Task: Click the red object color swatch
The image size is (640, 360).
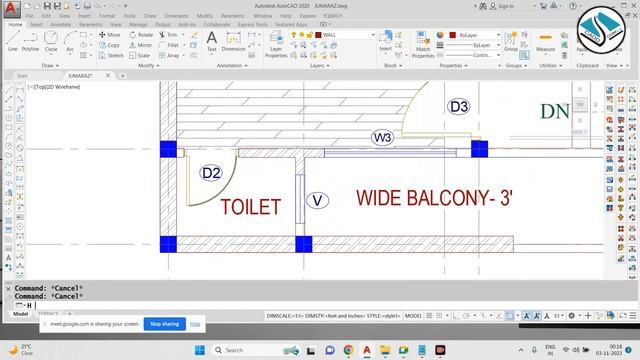Action: pos(452,35)
